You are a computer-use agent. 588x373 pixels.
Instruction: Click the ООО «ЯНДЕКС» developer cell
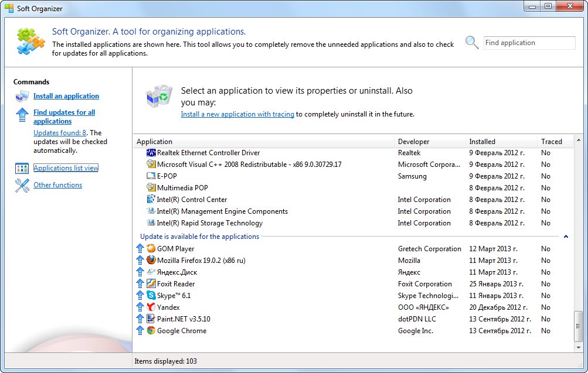tap(423, 307)
